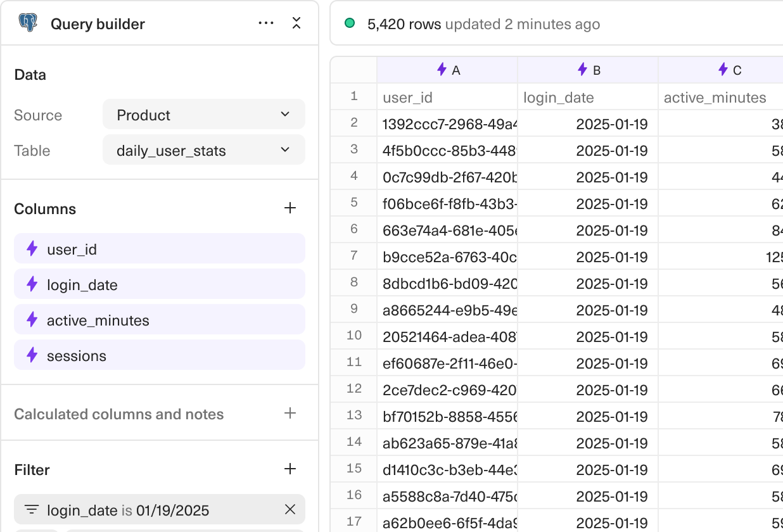This screenshot has height=532, width=783.
Task: Click the login_date header cell
Action: coord(588,97)
